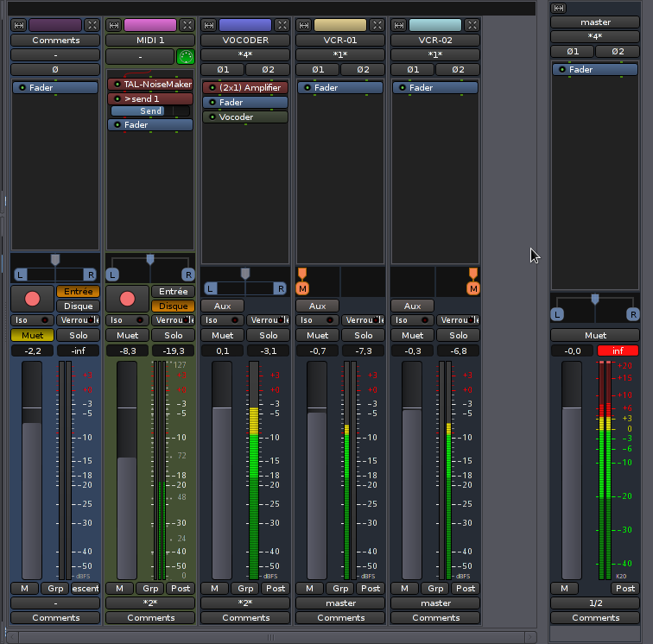Click the master strip gain value field

tap(572, 350)
